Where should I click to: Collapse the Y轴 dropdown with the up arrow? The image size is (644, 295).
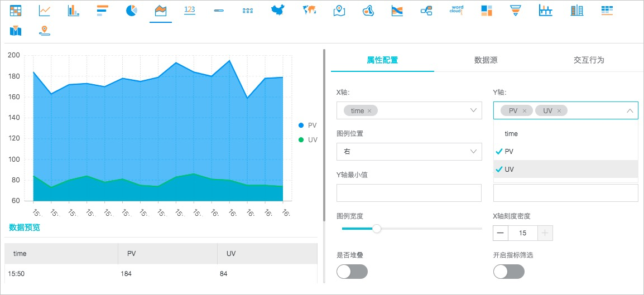coord(630,111)
